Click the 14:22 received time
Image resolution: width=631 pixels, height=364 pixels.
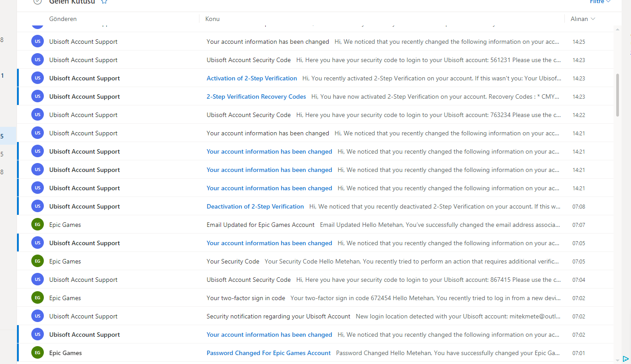coord(579,115)
